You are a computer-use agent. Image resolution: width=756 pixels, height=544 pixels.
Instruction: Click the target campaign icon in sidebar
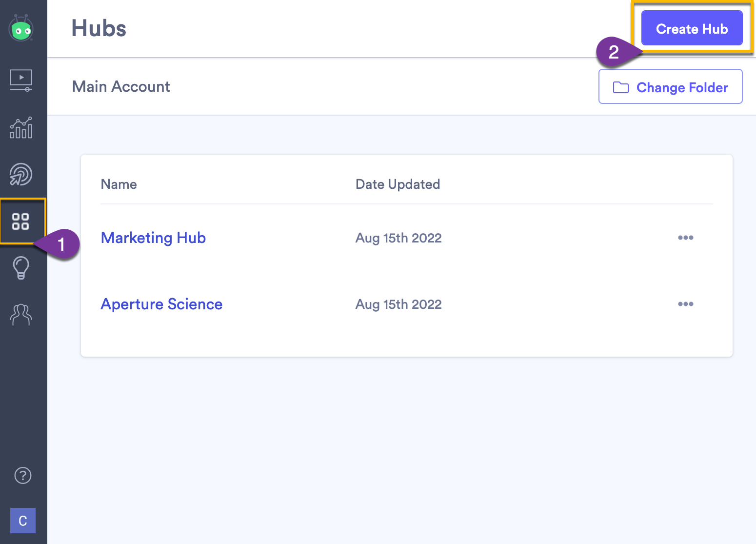click(20, 174)
